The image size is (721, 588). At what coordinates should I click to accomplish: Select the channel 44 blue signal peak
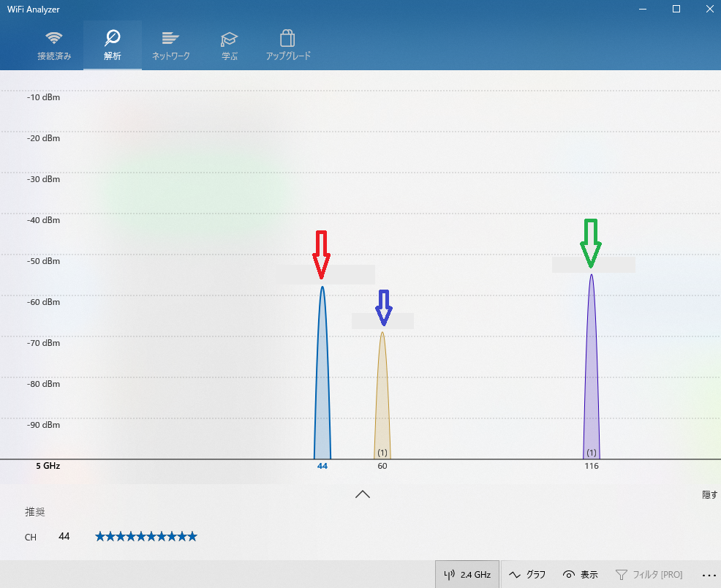point(322,372)
